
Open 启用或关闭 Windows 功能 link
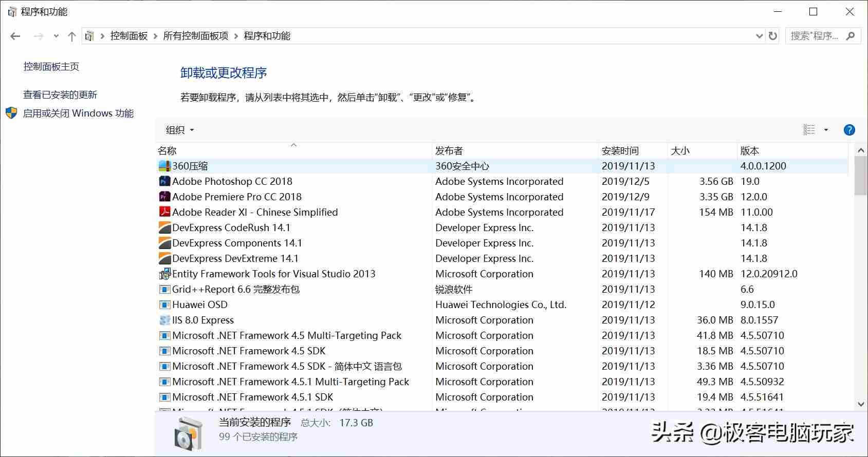pyautogui.click(x=78, y=113)
